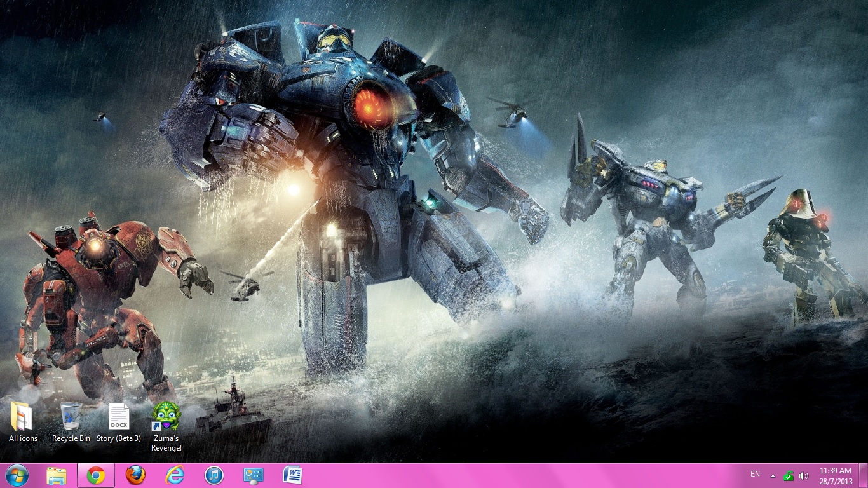Open the volume speaker tray icon
This screenshot has width=868, height=488.
point(803,475)
